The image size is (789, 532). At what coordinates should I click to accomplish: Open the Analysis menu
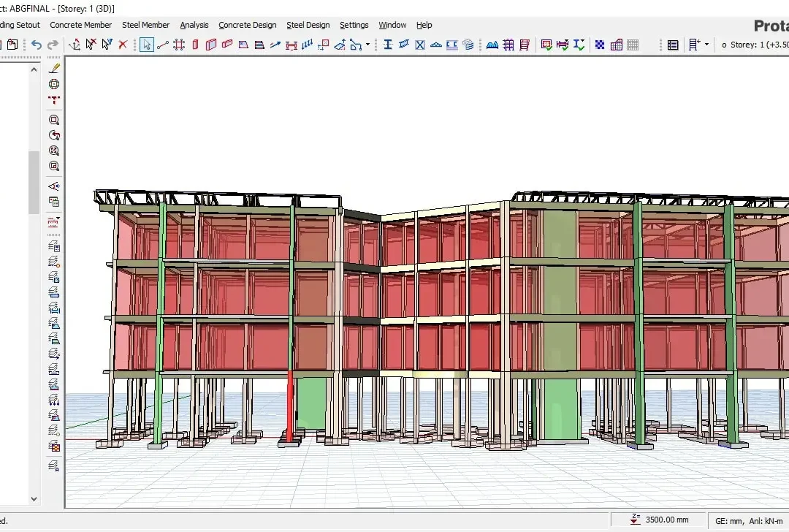194,25
